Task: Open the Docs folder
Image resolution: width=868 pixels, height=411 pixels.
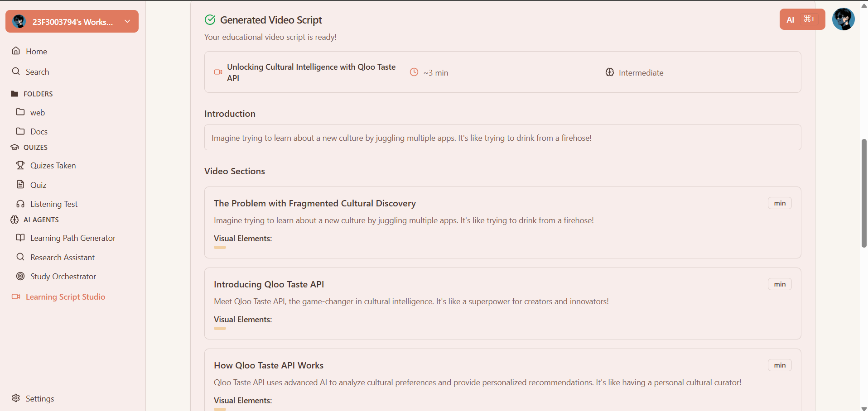Action: click(x=39, y=131)
